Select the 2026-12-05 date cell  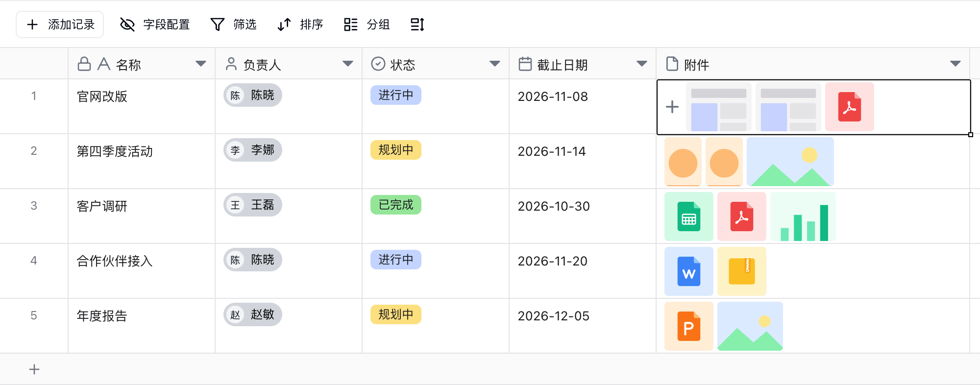(x=583, y=326)
